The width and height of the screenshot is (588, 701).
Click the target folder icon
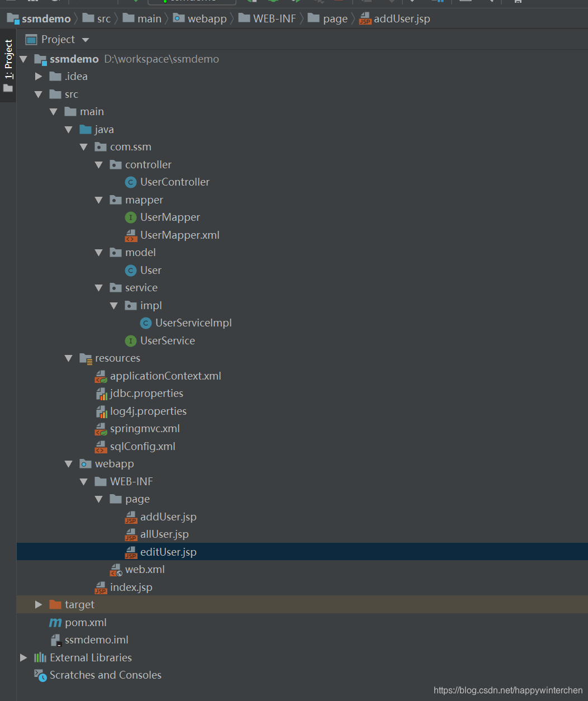(55, 605)
